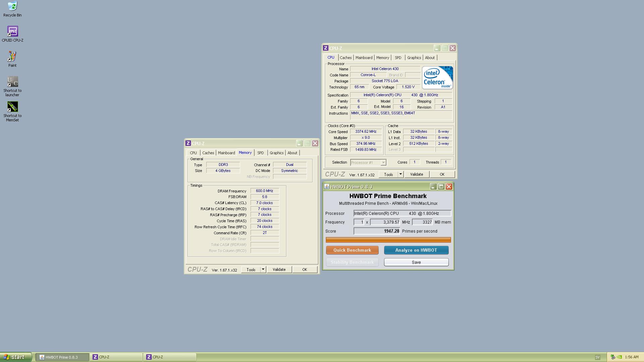Switch to Memory tab in CPU window
Screen dimensions: 644x362
click(x=382, y=58)
